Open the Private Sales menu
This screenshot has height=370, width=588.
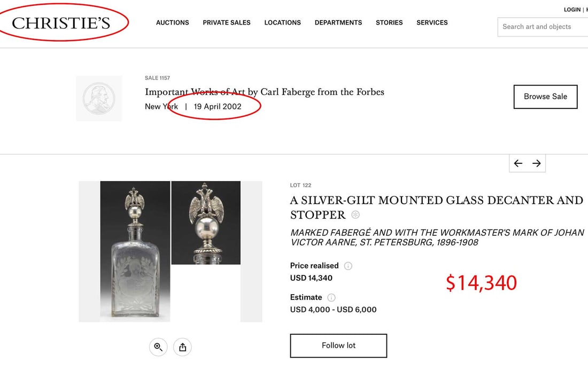point(227,22)
